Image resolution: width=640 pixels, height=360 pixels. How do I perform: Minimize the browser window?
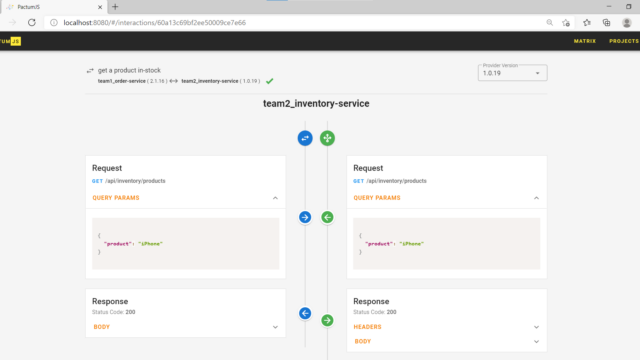pyautogui.click(x=609, y=7)
